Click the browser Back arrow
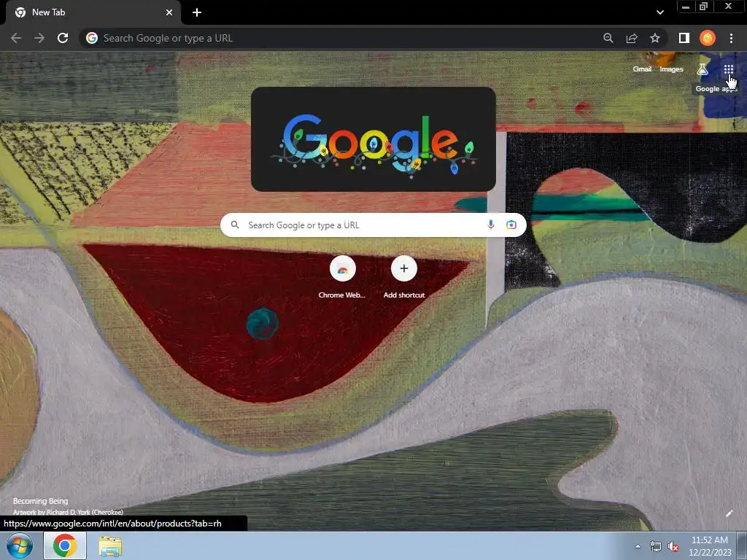 point(16,38)
